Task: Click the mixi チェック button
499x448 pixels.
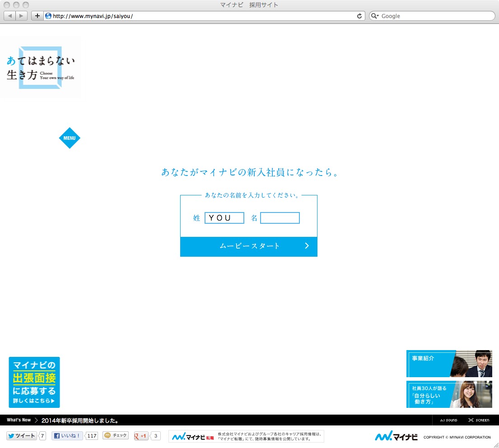Action: [x=116, y=435]
